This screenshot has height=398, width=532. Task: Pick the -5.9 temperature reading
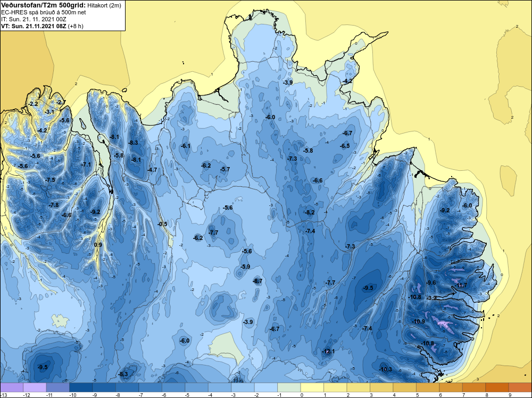(x=245, y=267)
